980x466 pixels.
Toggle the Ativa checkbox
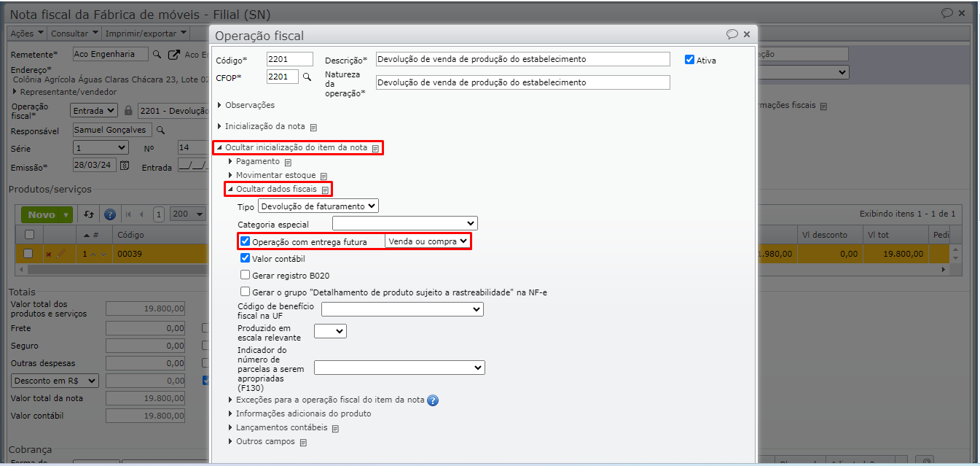(689, 60)
